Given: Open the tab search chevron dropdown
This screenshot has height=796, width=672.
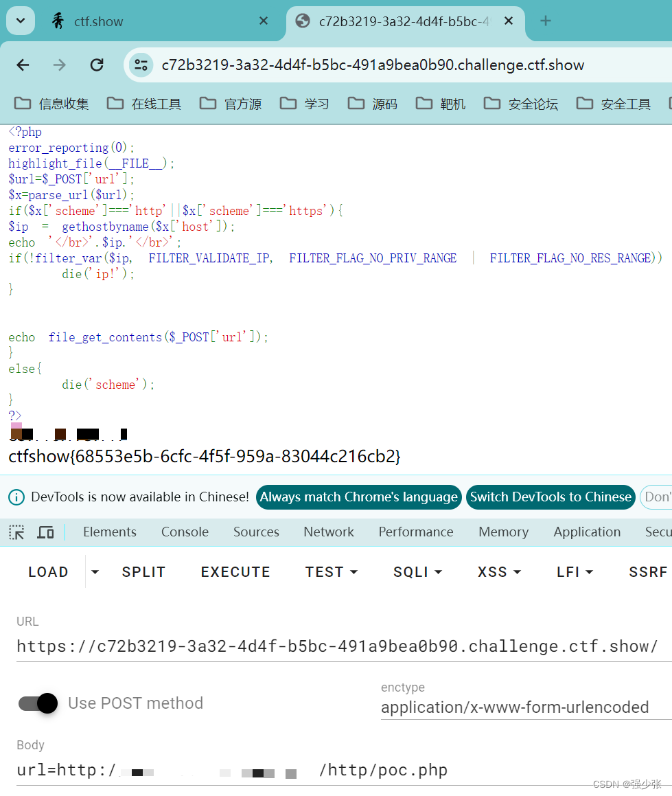Looking at the screenshot, I should [x=21, y=21].
